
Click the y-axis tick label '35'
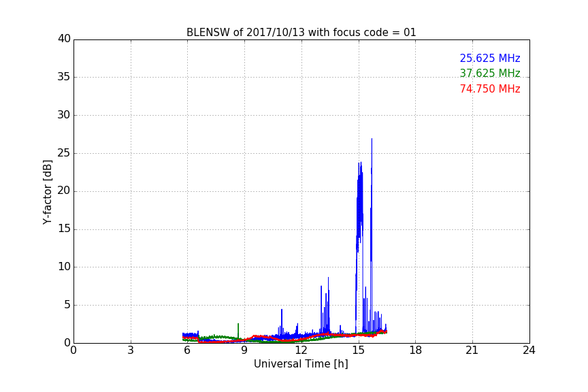click(64, 77)
